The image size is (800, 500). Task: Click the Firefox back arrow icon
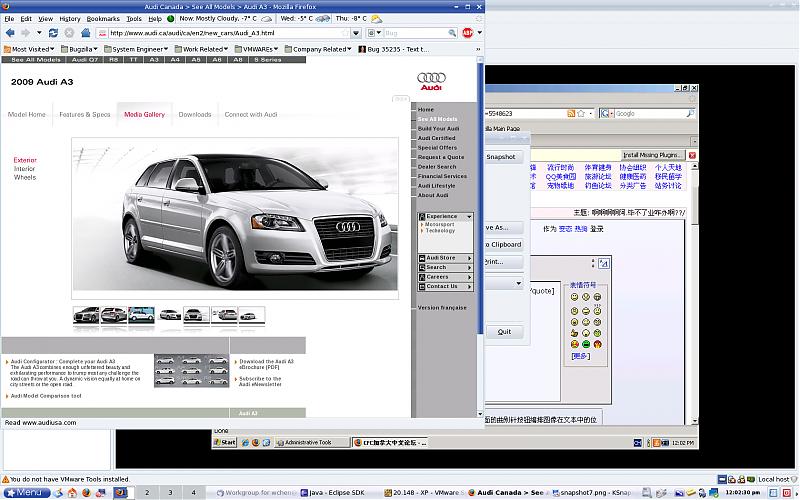point(10,32)
